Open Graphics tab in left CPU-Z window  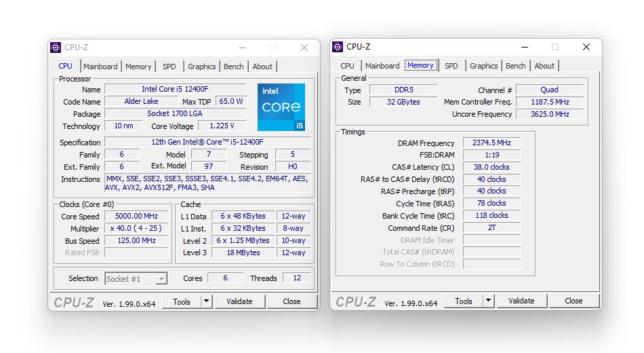click(201, 67)
